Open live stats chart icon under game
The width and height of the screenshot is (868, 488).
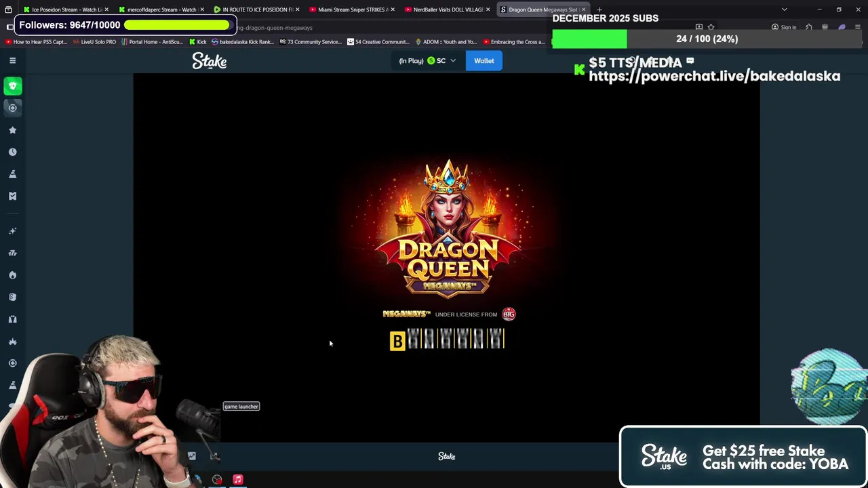[x=192, y=456]
